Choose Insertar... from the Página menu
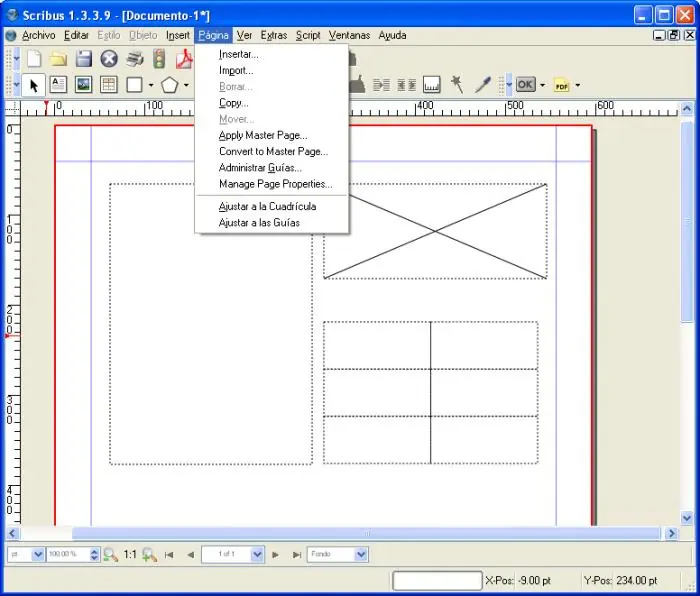 tap(271, 54)
